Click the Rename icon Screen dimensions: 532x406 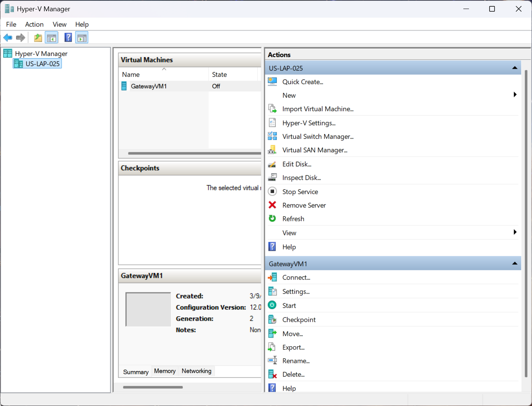[x=272, y=361]
